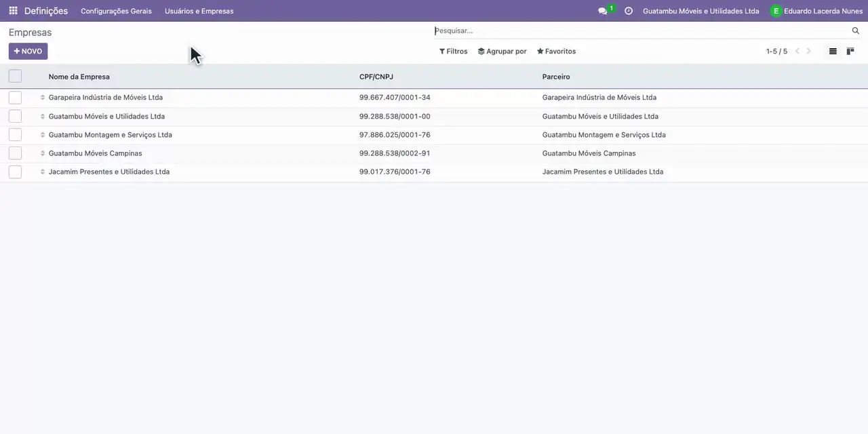Click the Definições app title

(x=46, y=11)
